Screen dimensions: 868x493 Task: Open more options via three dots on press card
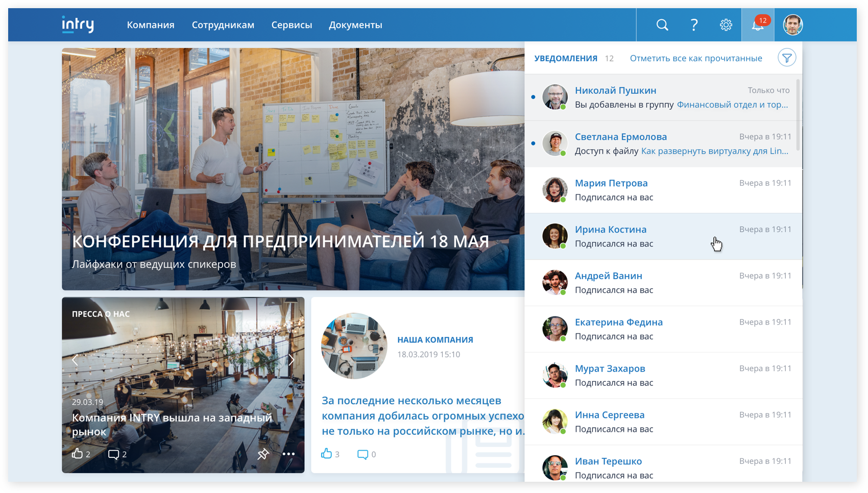pos(288,454)
